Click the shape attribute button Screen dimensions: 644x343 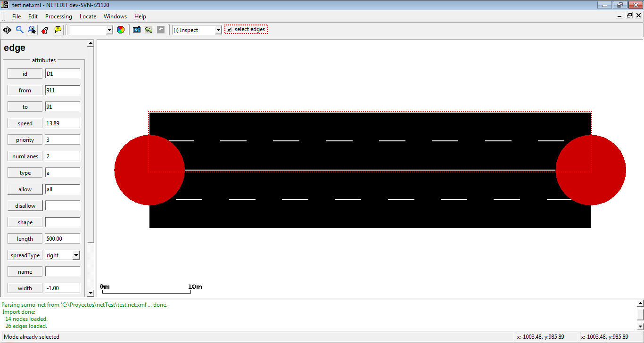click(x=25, y=222)
